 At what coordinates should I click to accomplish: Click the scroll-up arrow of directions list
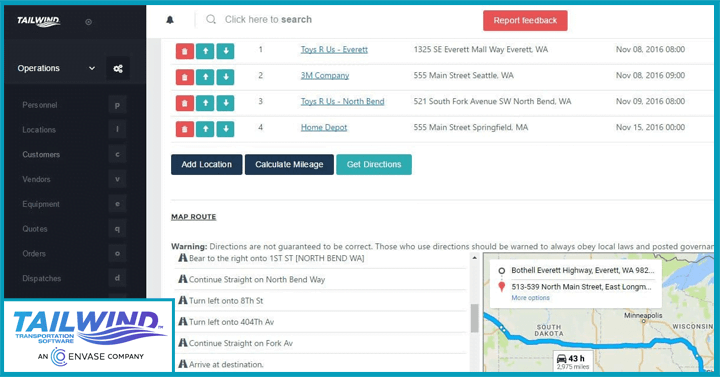pyautogui.click(x=474, y=258)
